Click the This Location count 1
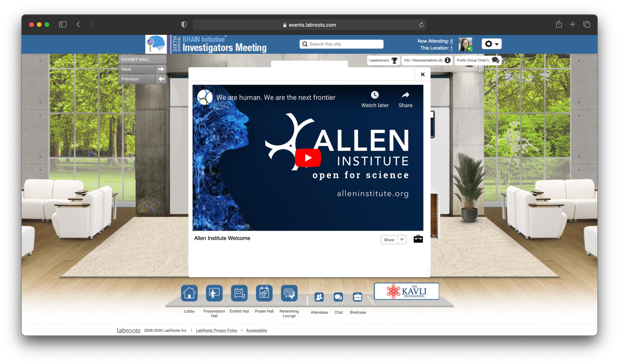Image resolution: width=619 pixels, height=364 pixels. [451, 48]
